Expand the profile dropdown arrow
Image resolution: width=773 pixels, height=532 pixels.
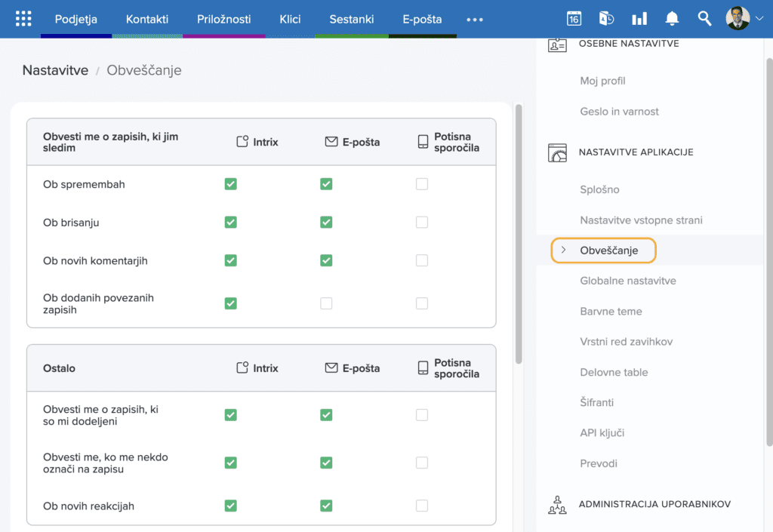759,20
